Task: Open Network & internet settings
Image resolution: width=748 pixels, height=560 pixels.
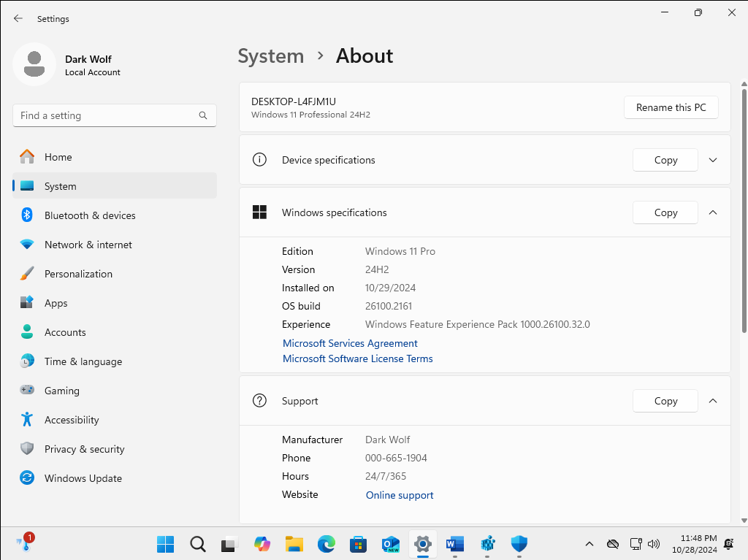Action: coord(88,245)
